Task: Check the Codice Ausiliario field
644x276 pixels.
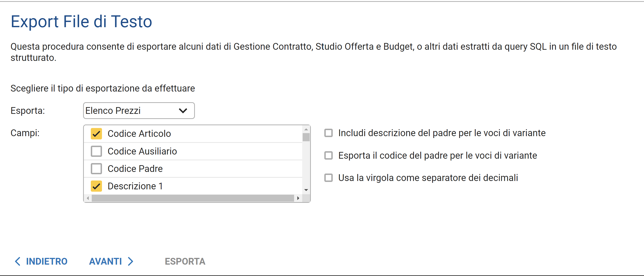Action: 96,151
